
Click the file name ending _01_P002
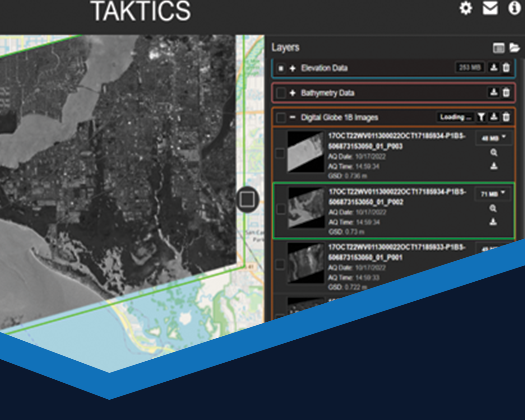pos(397,197)
